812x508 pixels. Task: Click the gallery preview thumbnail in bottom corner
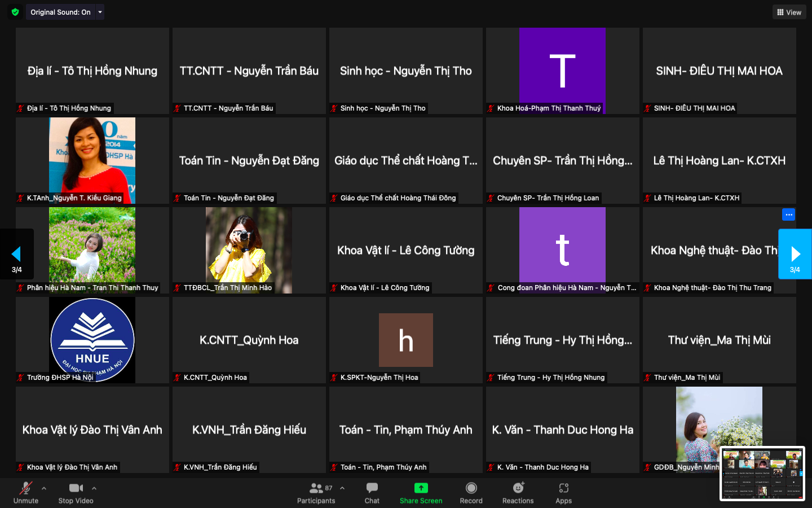click(x=762, y=473)
